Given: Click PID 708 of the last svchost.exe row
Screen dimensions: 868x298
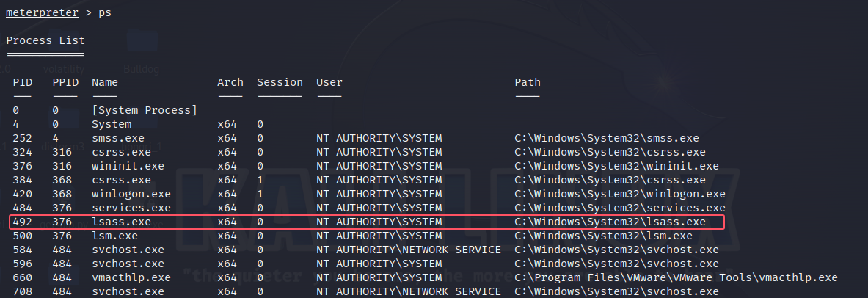Looking at the screenshot, I should 23,291.
